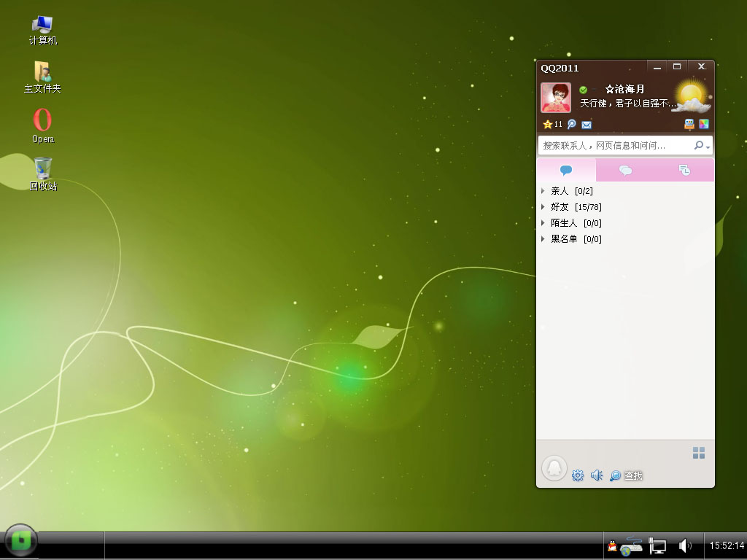Maximize the QQ2011 window
747x560 pixels.
[677, 67]
